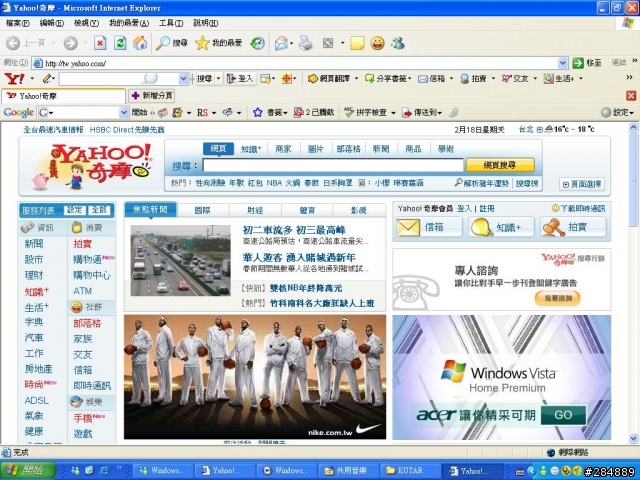Expand the address bar dropdown arrow
The width and height of the screenshot is (640, 480).
[x=562, y=63]
